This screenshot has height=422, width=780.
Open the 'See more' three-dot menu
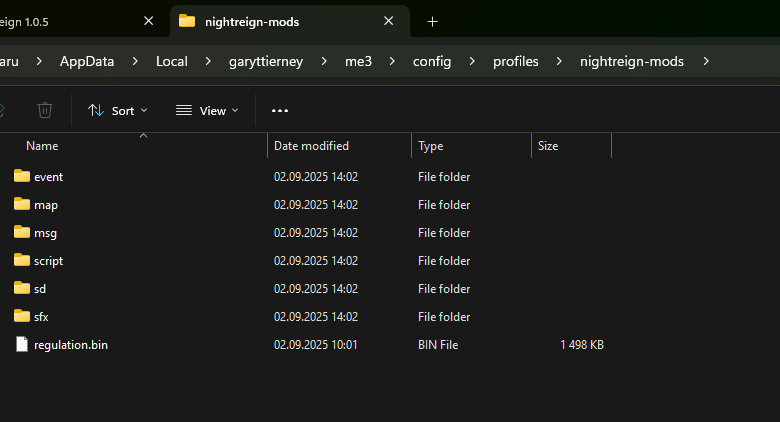(x=280, y=110)
